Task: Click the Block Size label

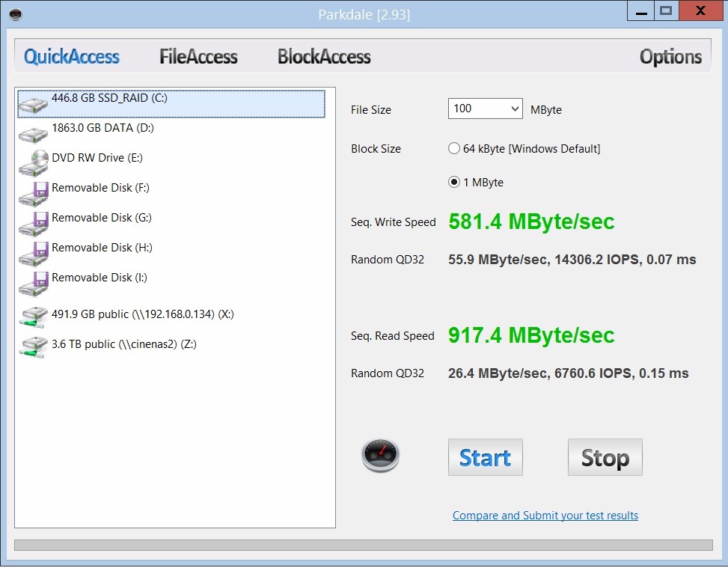Action: point(376,149)
